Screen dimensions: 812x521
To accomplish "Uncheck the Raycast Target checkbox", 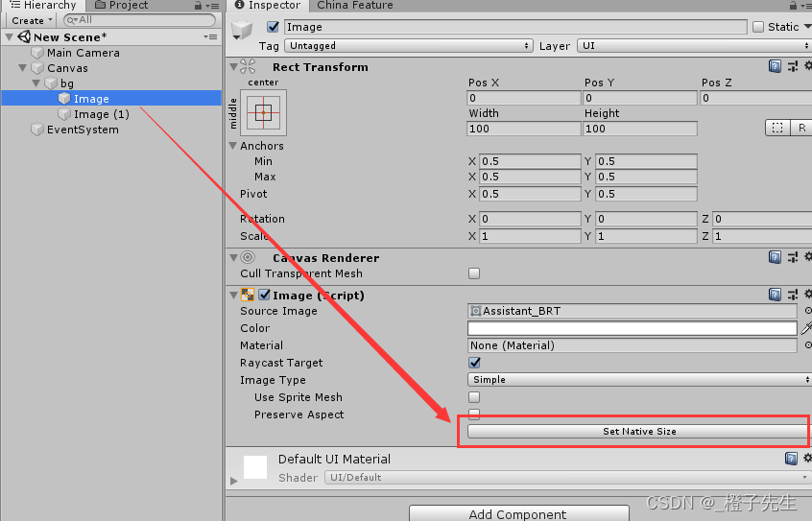I will (474, 363).
